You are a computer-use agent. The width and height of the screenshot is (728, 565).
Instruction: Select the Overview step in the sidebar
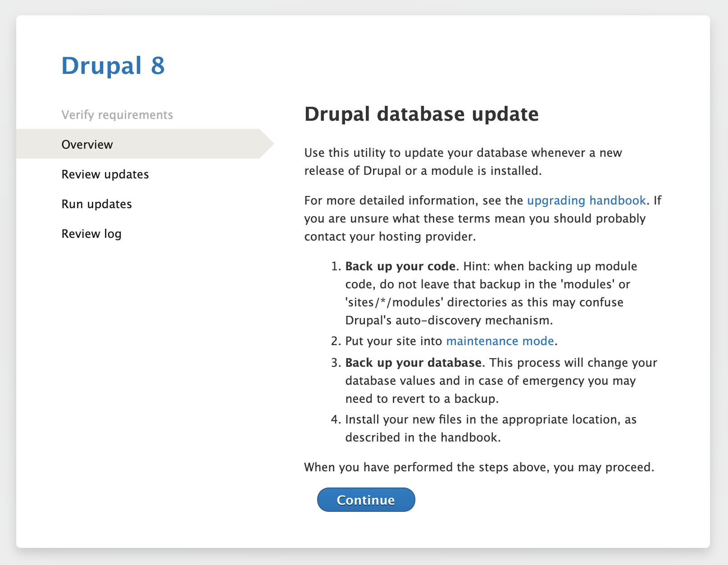pos(87,144)
